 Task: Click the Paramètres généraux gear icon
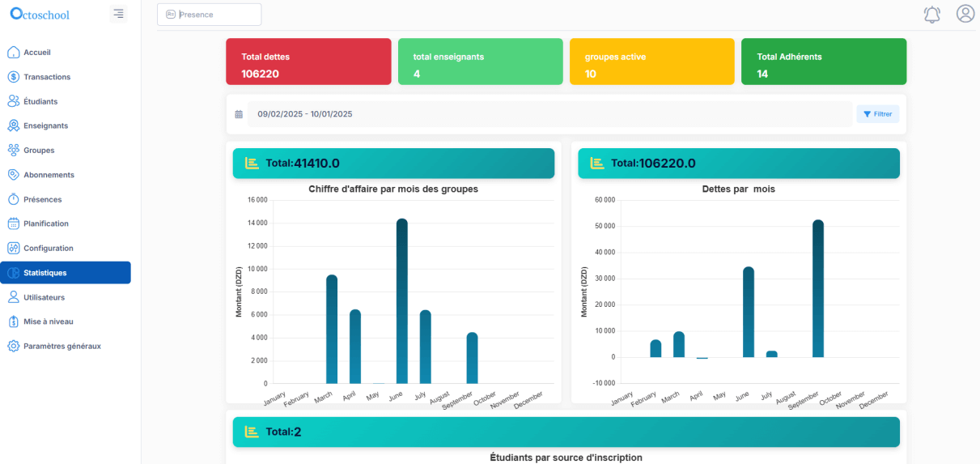(x=13, y=346)
